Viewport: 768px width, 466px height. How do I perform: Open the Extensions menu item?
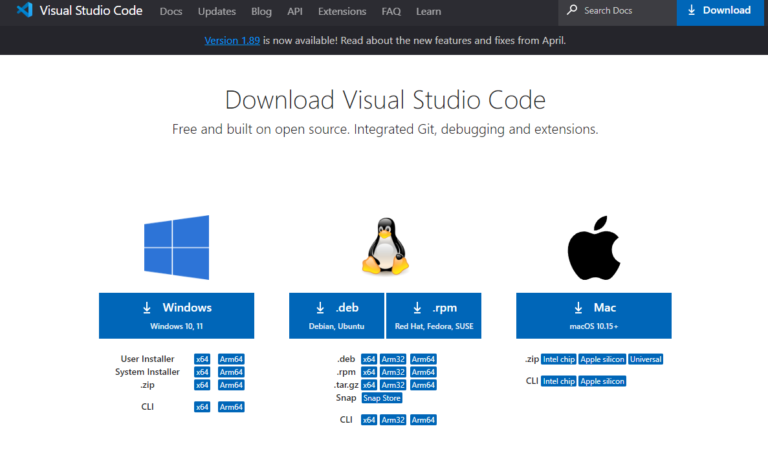342,12
